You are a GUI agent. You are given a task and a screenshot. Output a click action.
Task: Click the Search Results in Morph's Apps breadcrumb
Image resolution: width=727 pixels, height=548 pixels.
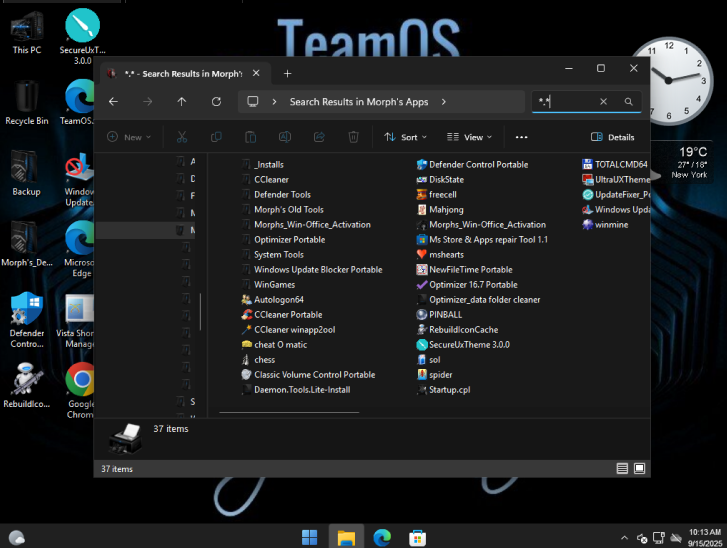[x=359, y=102]
